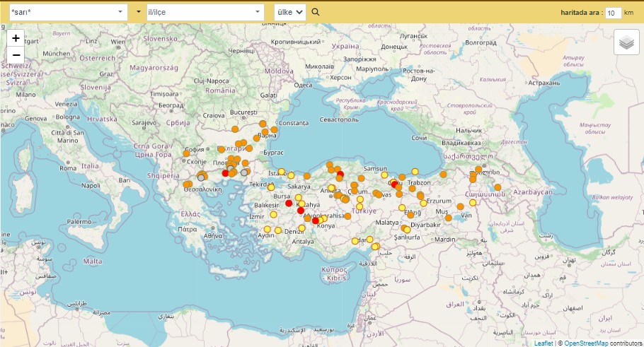
Task: Click the km search radius field
Action: pos(613,13)
